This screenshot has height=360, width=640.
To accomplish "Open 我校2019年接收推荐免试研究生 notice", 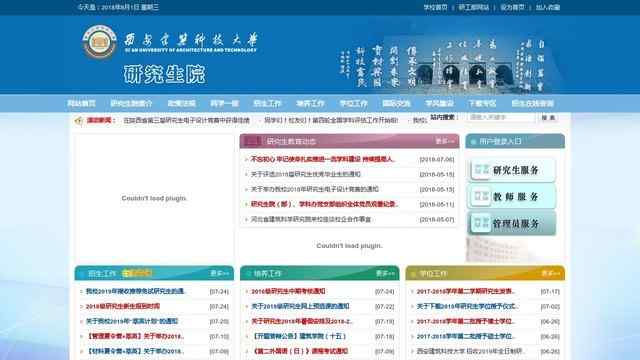I will pyautogui.click(x=135, y=291).
